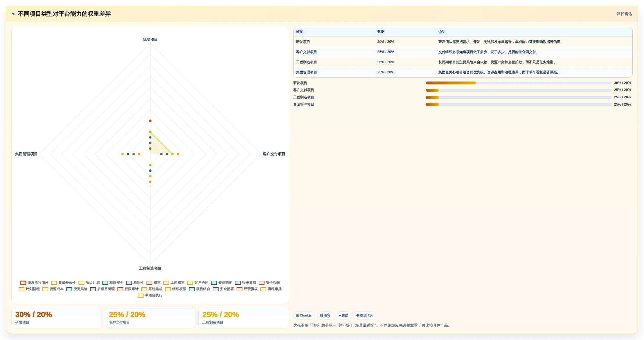Toggle the 成本 legend item
Viewport: 644px width, 340px height.
pyautogui.click(x=153, y=283)
